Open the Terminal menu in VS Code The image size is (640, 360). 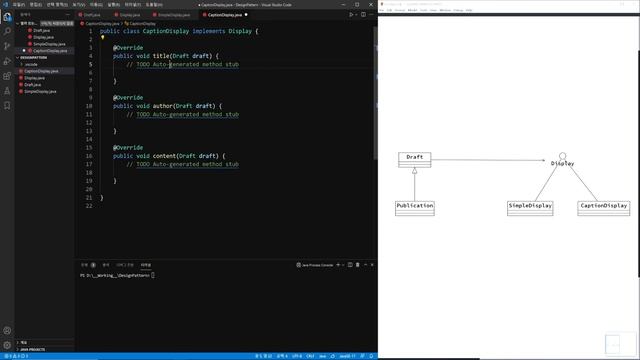133,5
